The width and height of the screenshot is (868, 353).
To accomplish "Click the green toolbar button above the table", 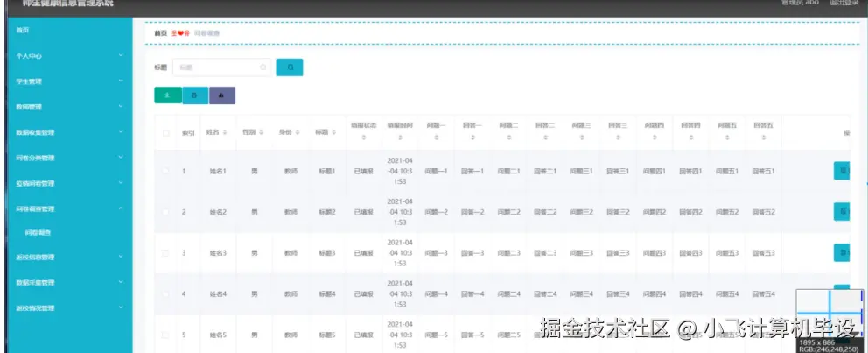I will pyautogui.click(x=168, y=95).
